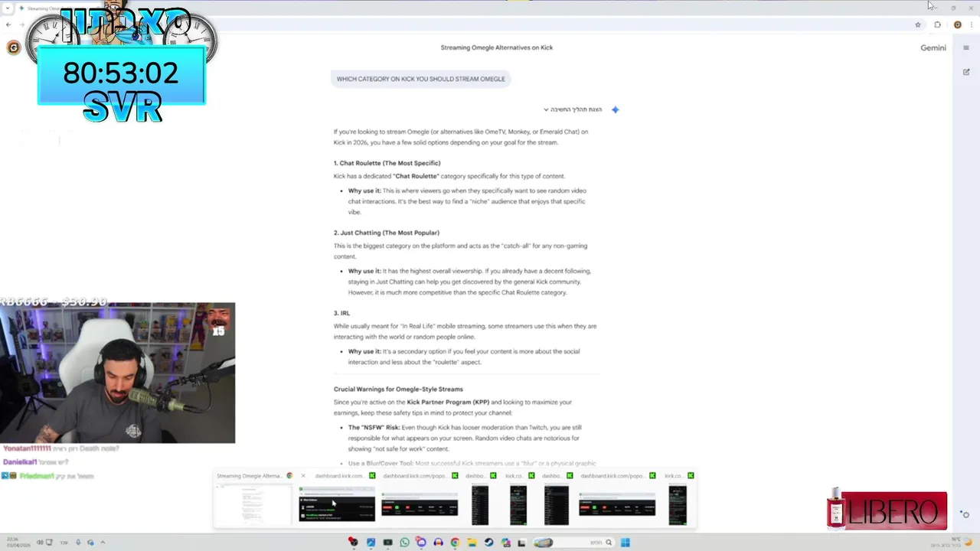Viewport: 980px width, 551px height.
Task: Click the blue app icon left of the dark taskbar icon
Action: pyautogui.click(x=371, y=543)
